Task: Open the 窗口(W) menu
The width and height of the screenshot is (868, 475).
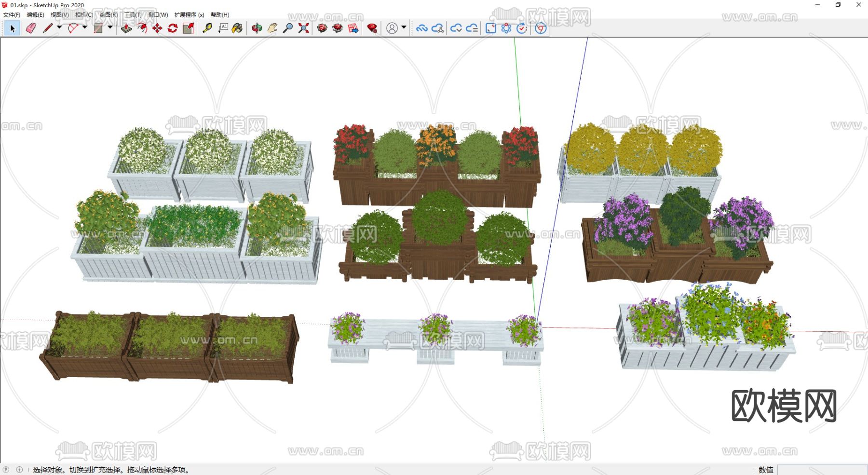Action: (158, 15)
